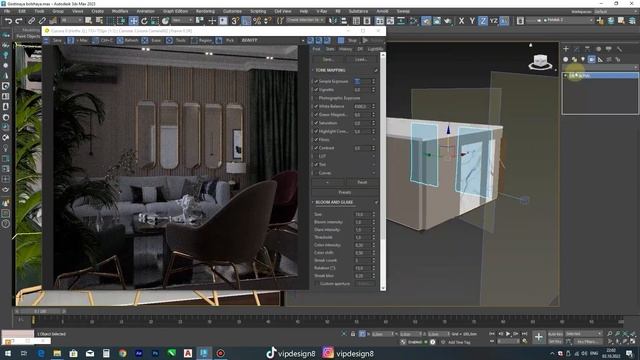Open the Modifiers menu
Image resolution: width=640 pixels, height=360 pixels.
[x=120, y=11]
